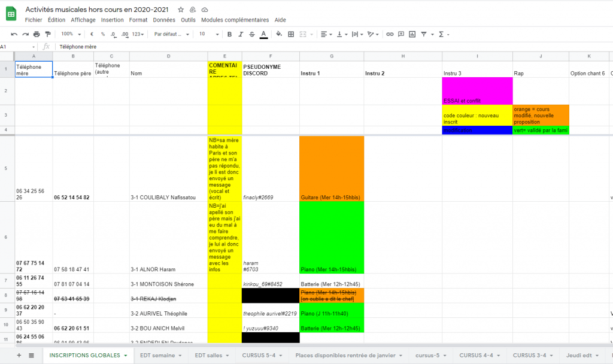Create a filter

click(424, 34)
